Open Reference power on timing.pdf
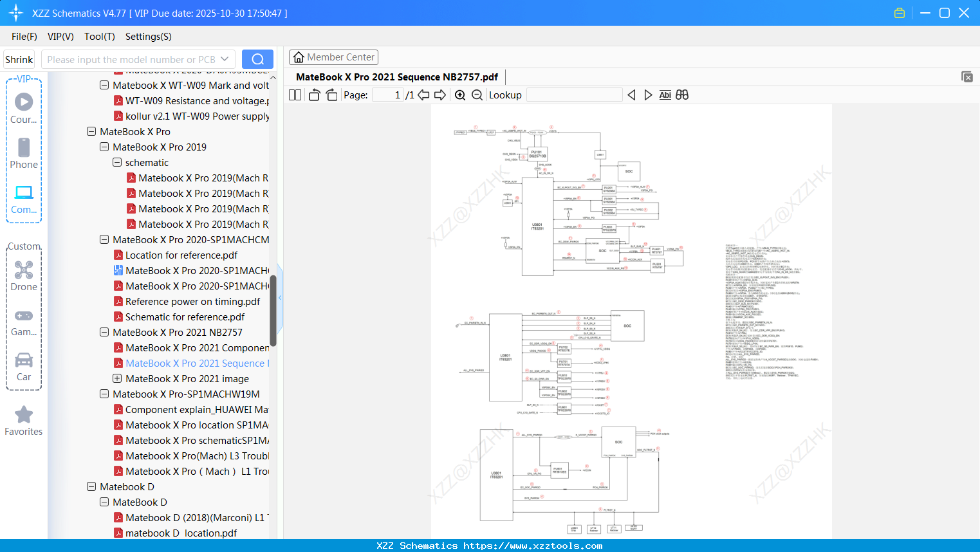This screenshot has width=980, height=552. click(x=193, y=301)
